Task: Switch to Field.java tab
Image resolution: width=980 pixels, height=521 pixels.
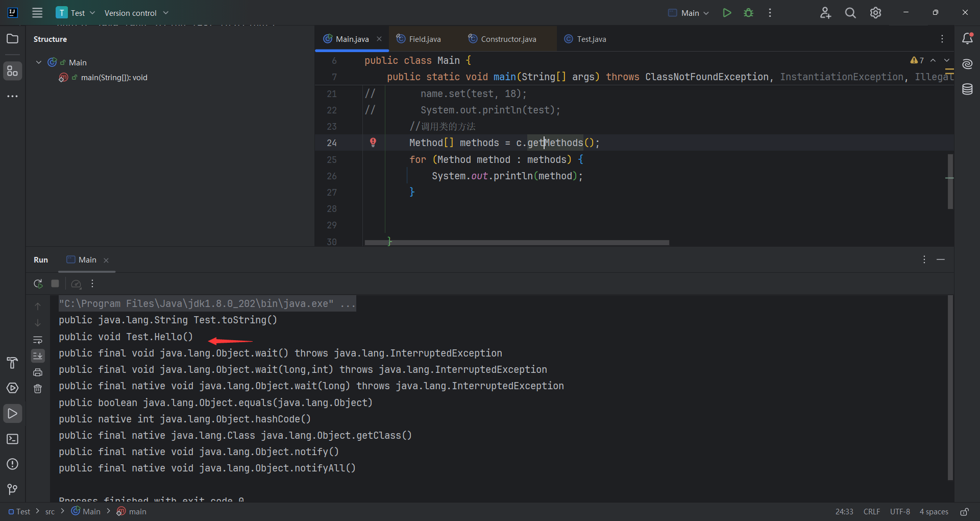Action: tap(425, 39)
